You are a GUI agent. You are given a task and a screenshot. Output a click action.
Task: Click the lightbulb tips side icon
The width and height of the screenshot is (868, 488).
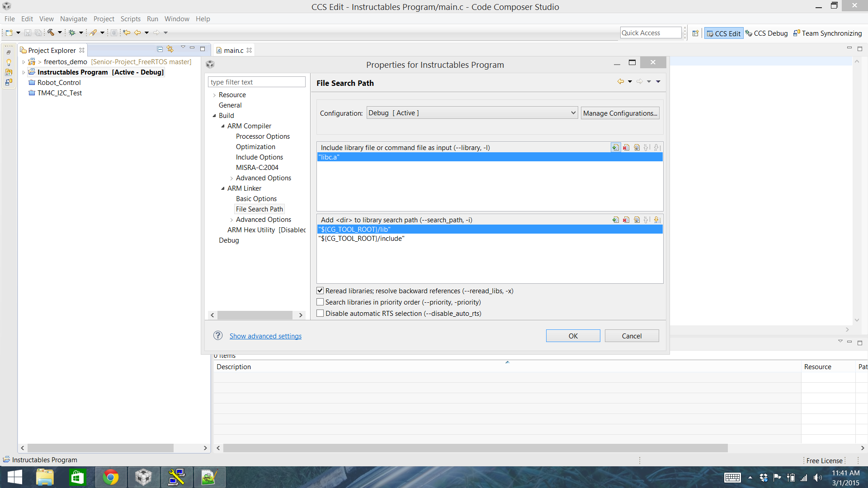tap(9, 62)
